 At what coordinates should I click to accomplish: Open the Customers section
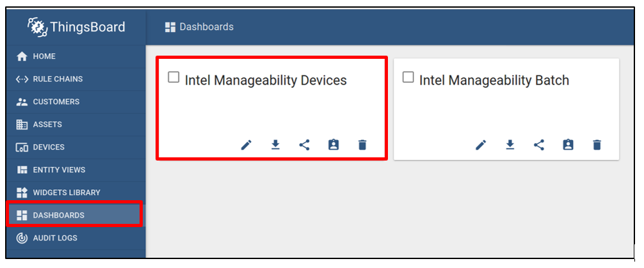[x=56, y=102]
